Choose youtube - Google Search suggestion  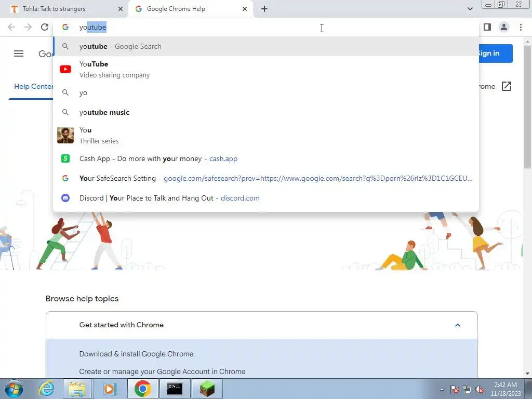tap(266, 46)
